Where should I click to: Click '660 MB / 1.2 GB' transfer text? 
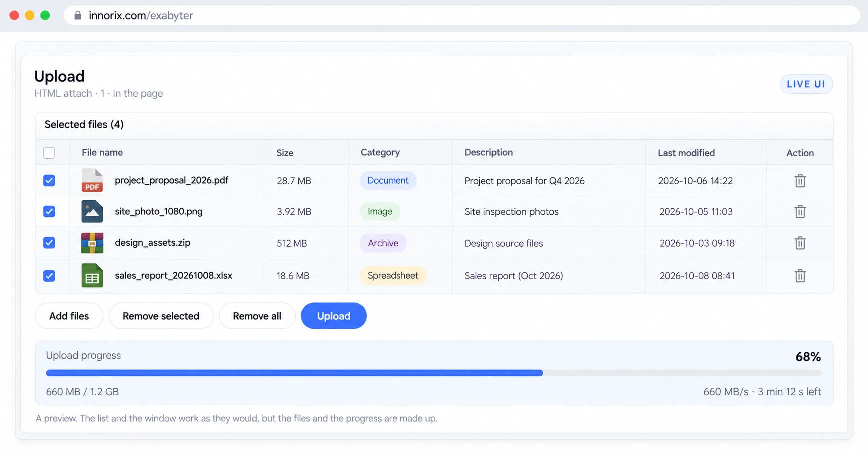[x=82, y=392]
